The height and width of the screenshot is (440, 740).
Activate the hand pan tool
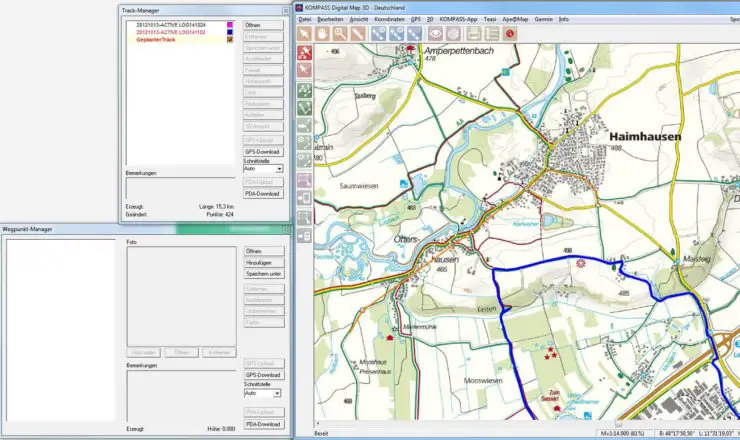pos(322,34)
